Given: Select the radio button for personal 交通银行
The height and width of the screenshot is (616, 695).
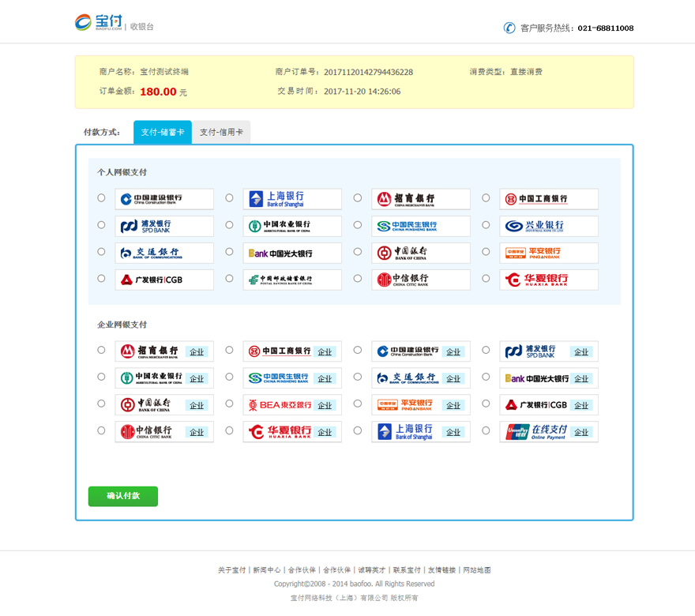Looking at the screenshot, I should (x=102, y=252).
